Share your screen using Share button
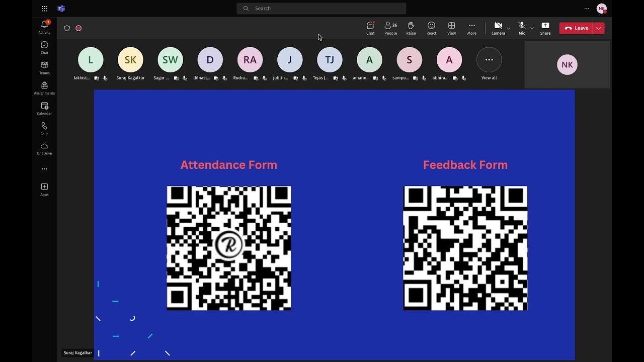Image resolution: width=644 pixels, height=362 pixels. 545,28
